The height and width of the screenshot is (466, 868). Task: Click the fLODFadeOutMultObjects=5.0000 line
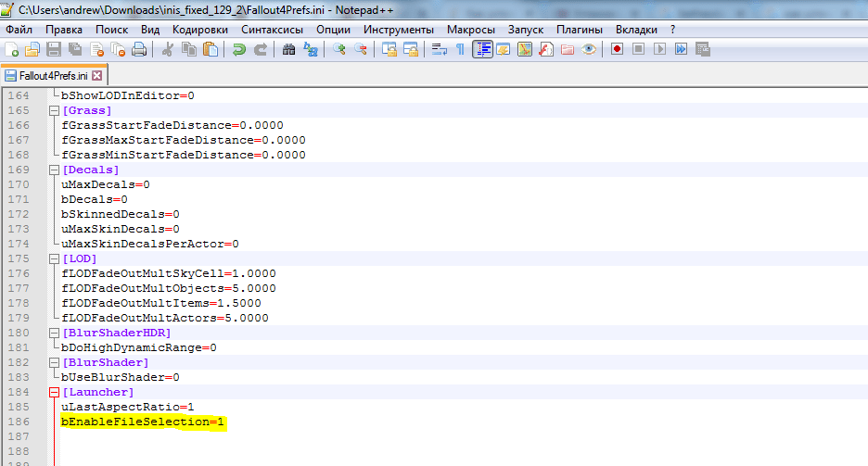(x=168, y=288)
